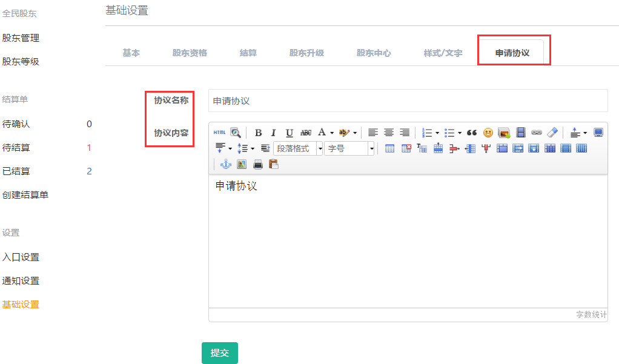Click the print icon in editor
Viewport: 619px width, 364px height.
point(257,164)
